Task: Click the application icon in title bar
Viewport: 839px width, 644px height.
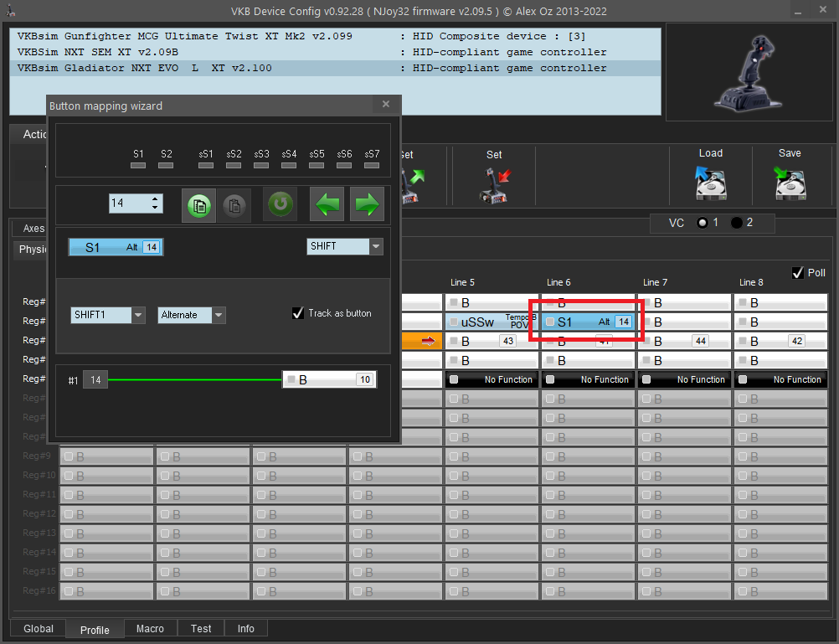Action: click(x=10, y=11)
